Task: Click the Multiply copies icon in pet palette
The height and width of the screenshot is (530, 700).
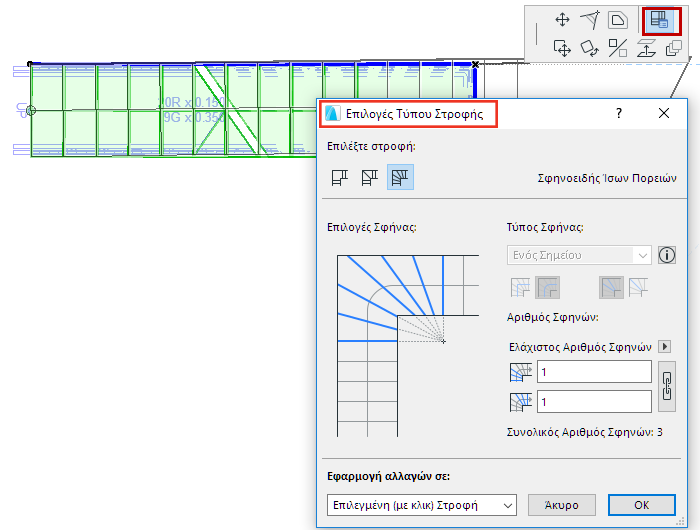Action: [673, 48]
